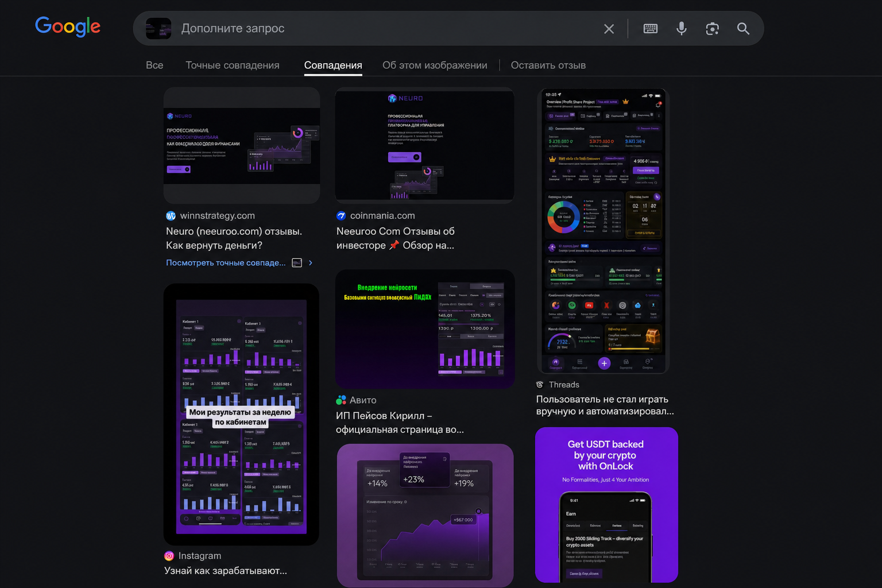
Task: Open the Instagram source label
Action: point(200,556)
